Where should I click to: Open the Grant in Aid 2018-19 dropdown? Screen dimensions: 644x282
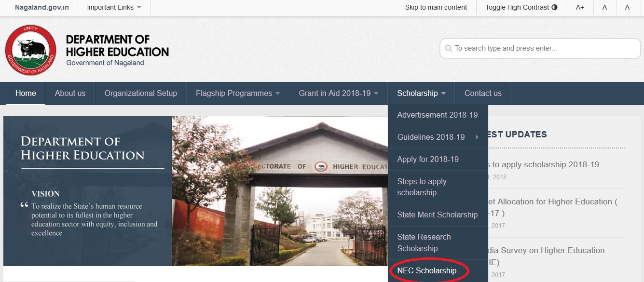click(339, 94)
